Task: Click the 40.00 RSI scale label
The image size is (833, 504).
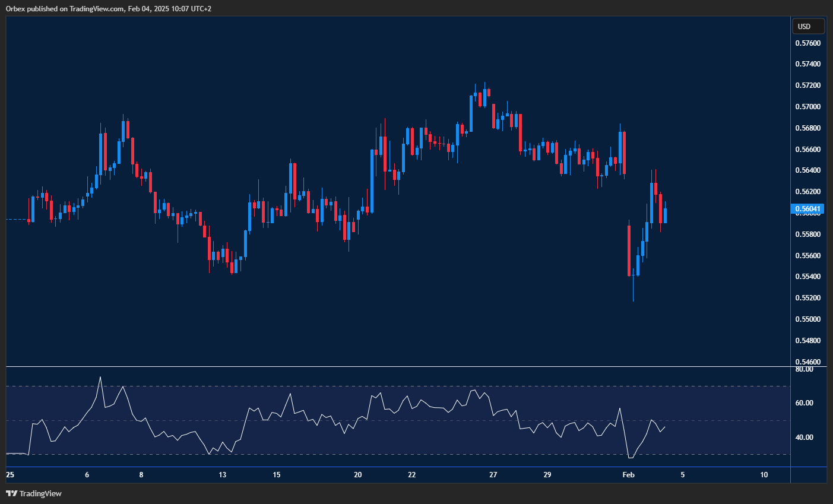Action: [x=804, y=438]
